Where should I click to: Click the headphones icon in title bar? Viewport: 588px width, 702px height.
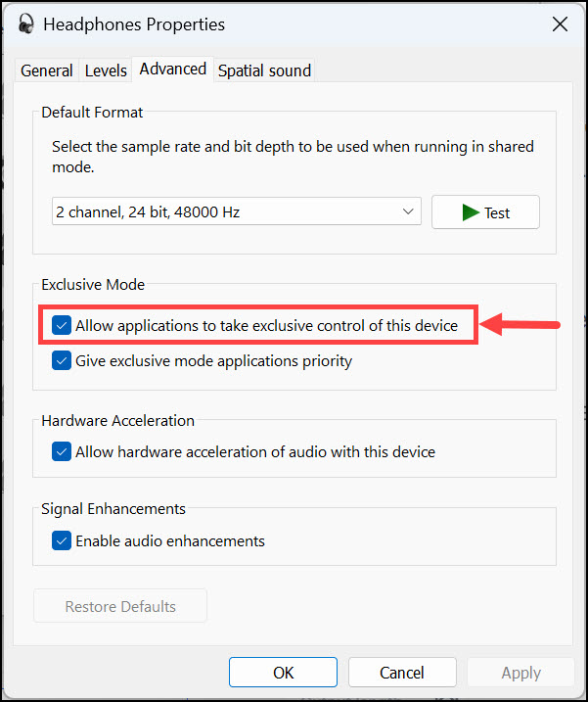click(26, 24)
